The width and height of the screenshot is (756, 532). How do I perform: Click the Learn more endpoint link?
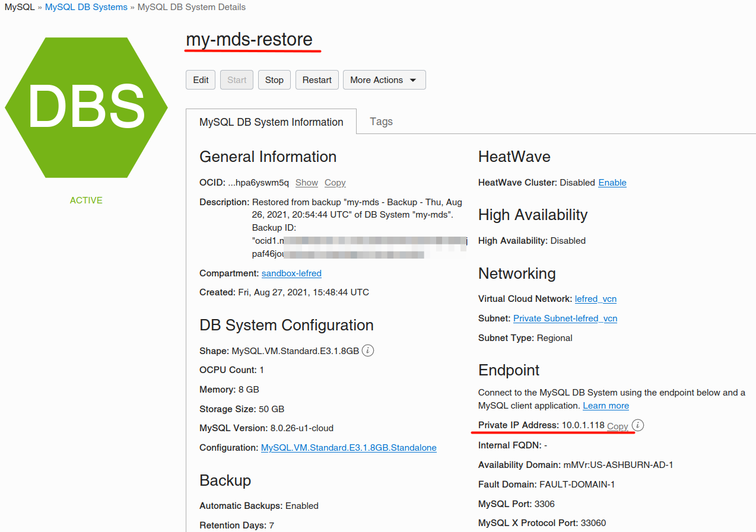coord(606,406)
